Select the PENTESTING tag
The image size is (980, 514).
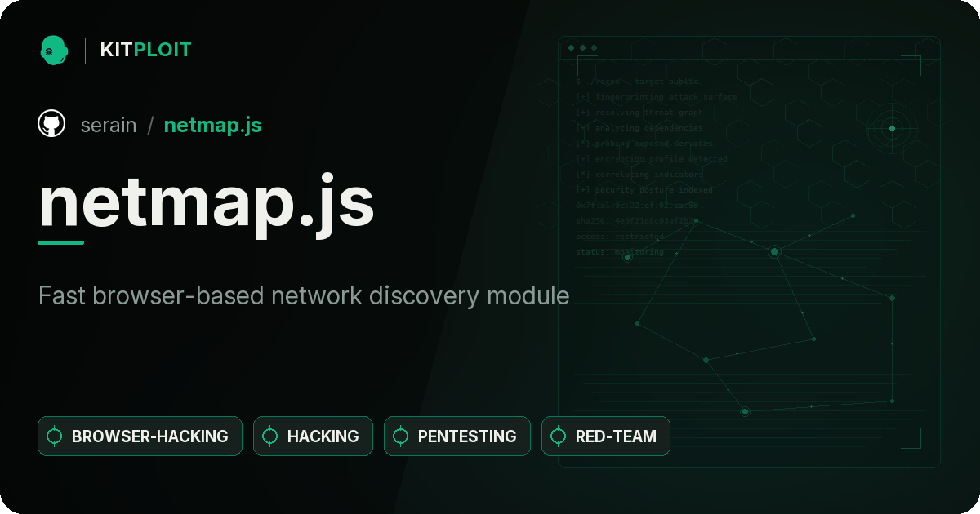tap(457, 436)
